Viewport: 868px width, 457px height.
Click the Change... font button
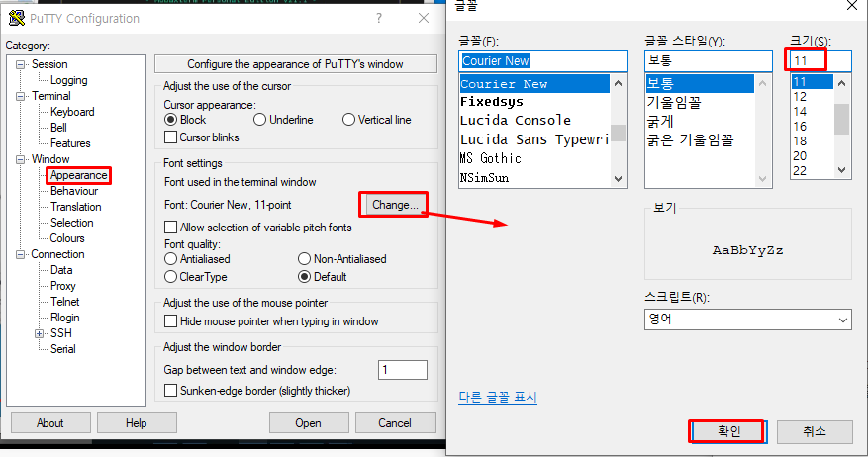click(x=395, y=205)
